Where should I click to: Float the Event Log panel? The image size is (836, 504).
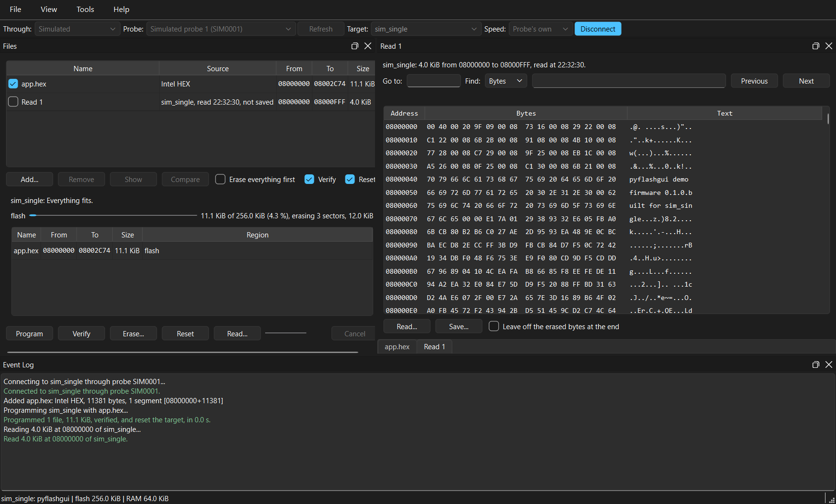coord(815,365)
